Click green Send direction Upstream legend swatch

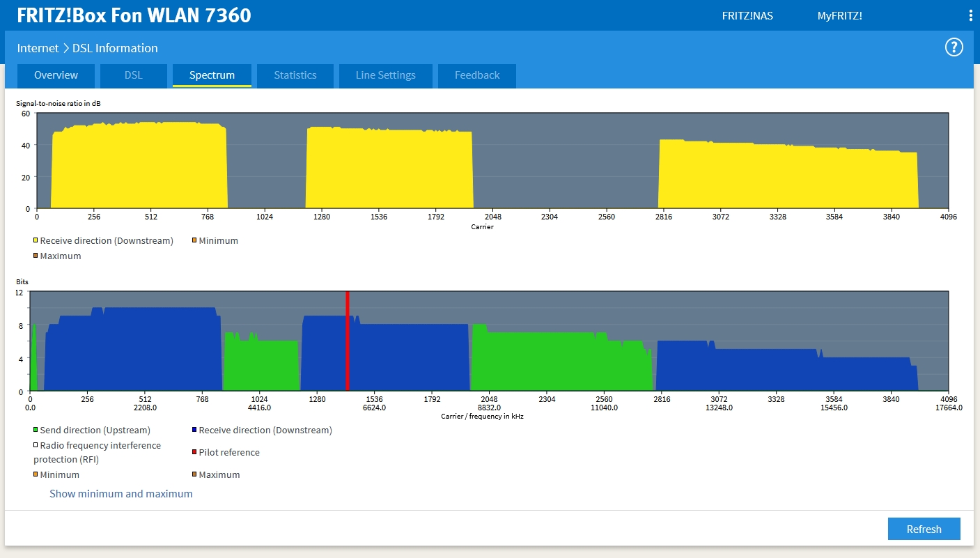click(x=36, y=430)
